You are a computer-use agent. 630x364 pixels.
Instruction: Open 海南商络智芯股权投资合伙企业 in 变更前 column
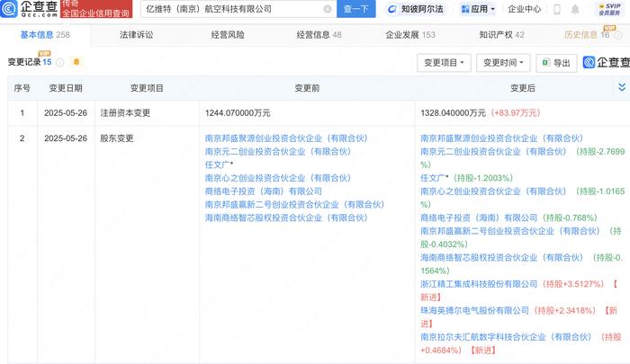286,218
